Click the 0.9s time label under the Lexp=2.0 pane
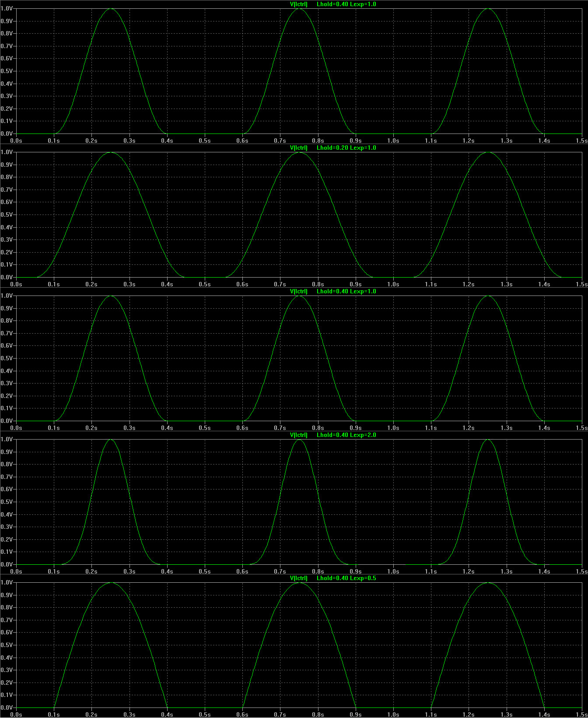Viewport: 588px width, 718px height. pyautogui.click(x=356, y=571)
